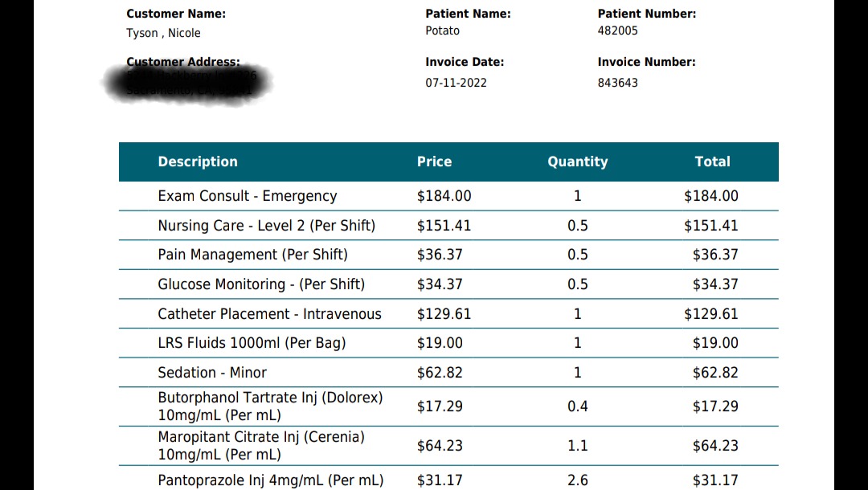
Task: Click customer name Tyson, Nicole
Action: [x=163, y=33]
